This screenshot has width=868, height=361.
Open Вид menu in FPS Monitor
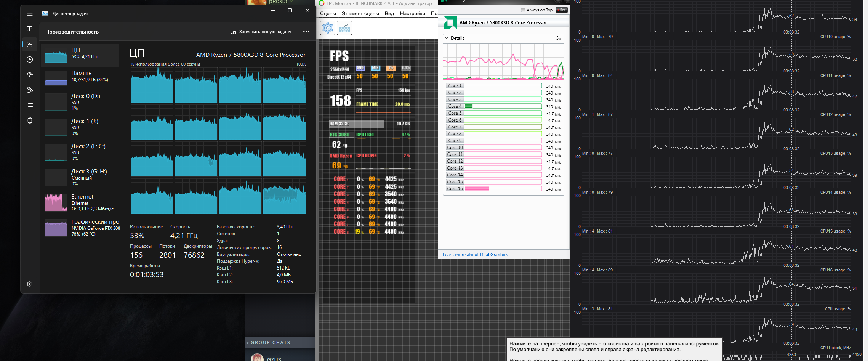click(x=389, y=14)
